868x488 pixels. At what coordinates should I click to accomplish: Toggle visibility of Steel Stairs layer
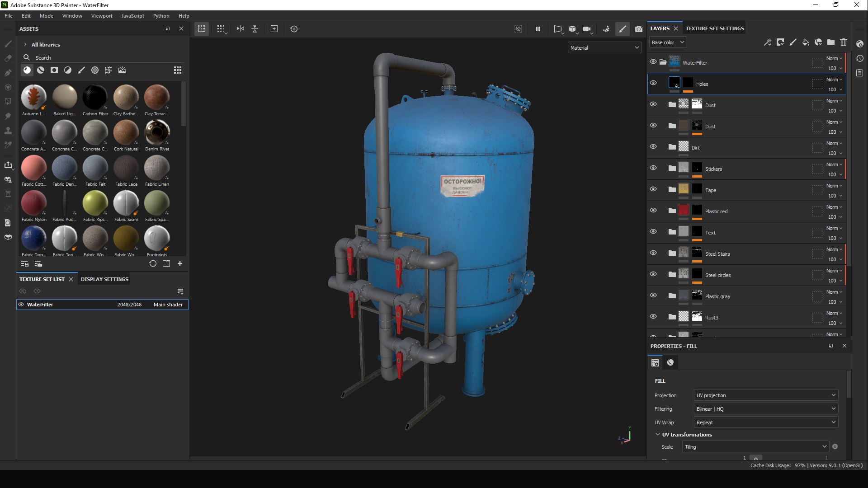pos(653,253)
